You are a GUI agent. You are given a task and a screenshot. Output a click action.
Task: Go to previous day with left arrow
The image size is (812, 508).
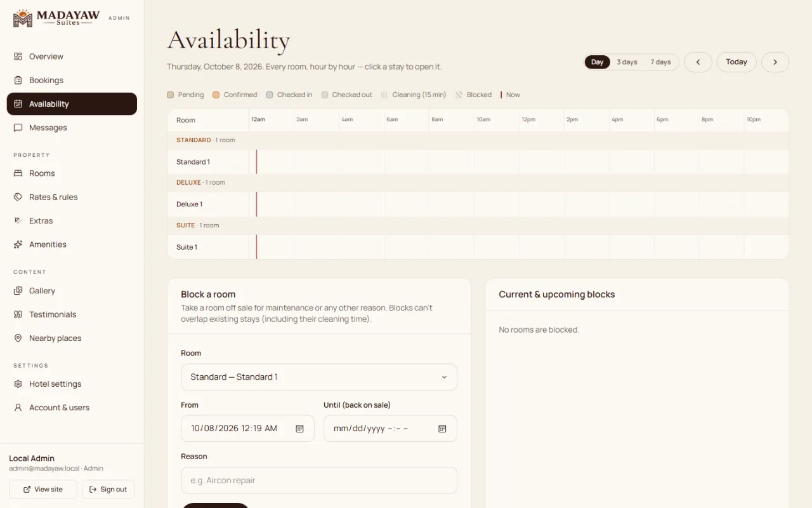click(x=698, y=62)
